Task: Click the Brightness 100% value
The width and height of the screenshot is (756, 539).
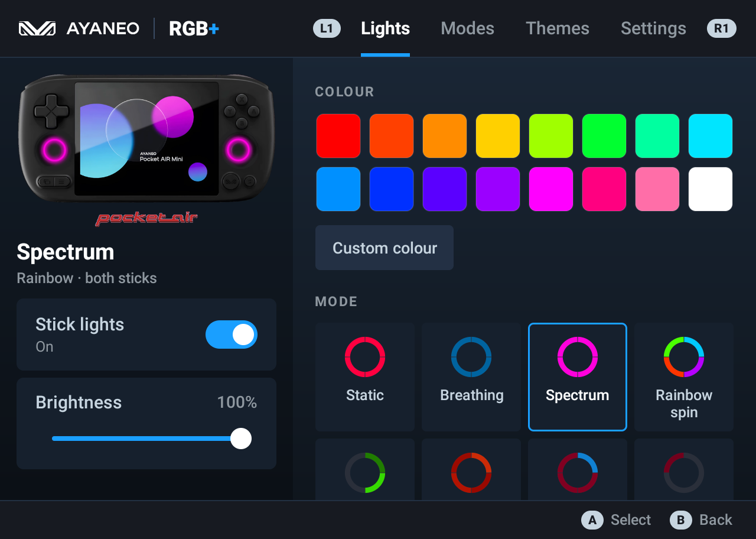Action: (237, 402)
